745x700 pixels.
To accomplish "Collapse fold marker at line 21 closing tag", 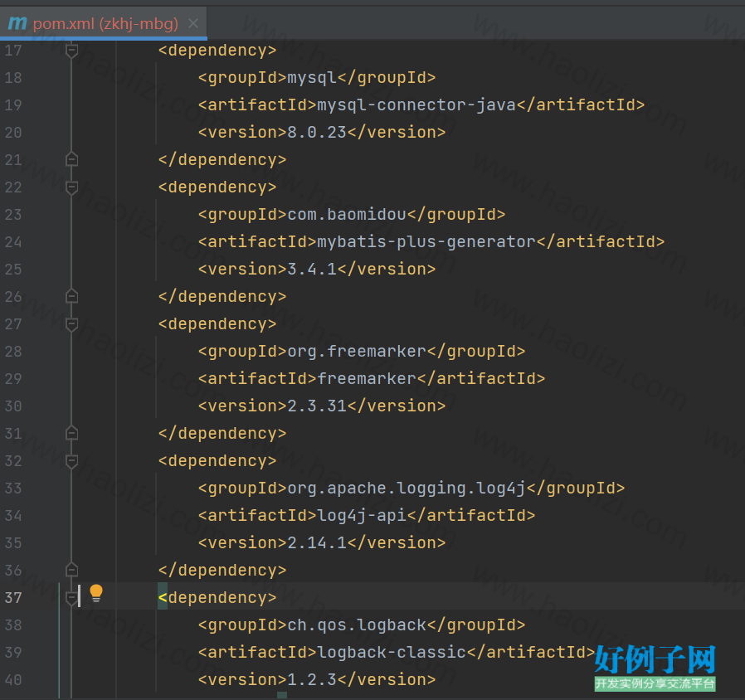I will tap(71, 159).
